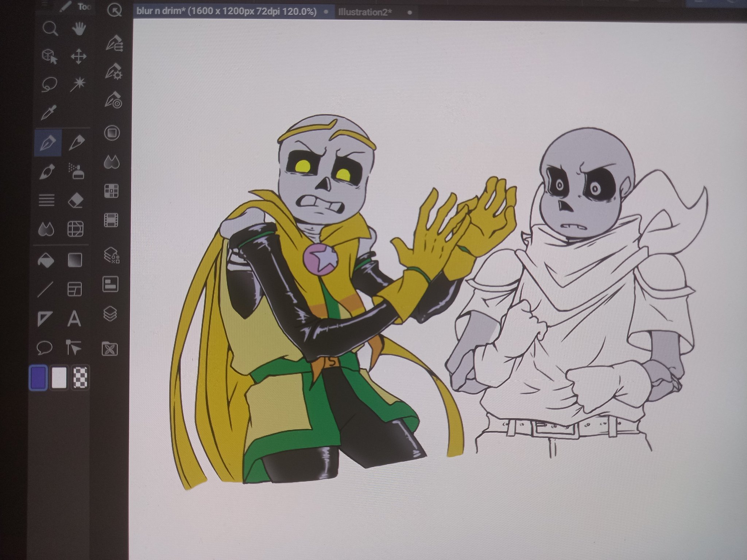
Task: Open the Brush Size palette
Action: [114, 100]
